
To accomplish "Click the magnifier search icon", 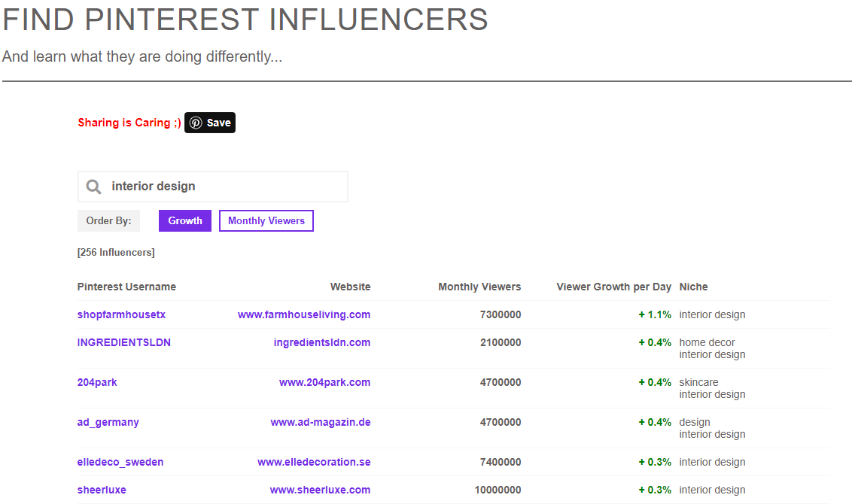I will (x=93, y=187).
